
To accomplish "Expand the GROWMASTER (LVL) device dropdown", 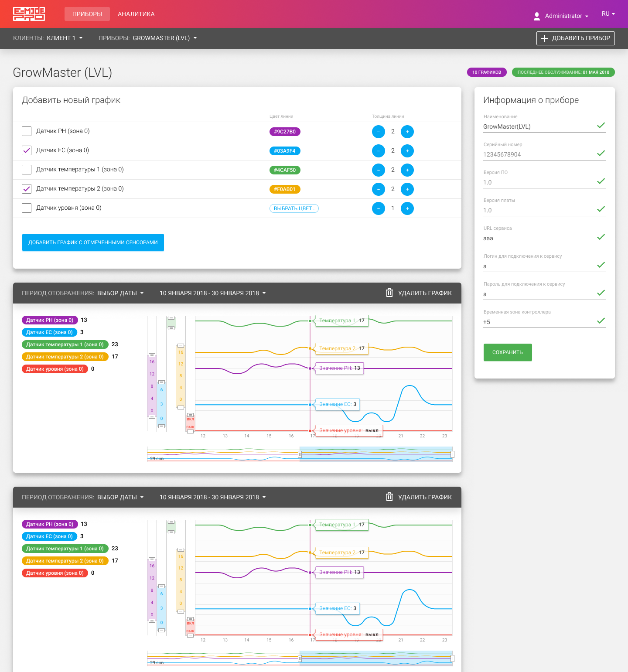I will (165, 38).
